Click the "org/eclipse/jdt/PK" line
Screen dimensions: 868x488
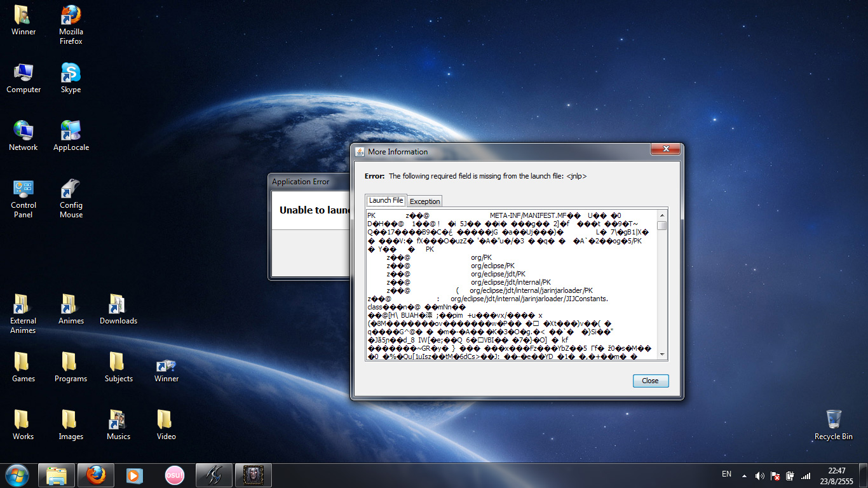(x=498, y=274)
